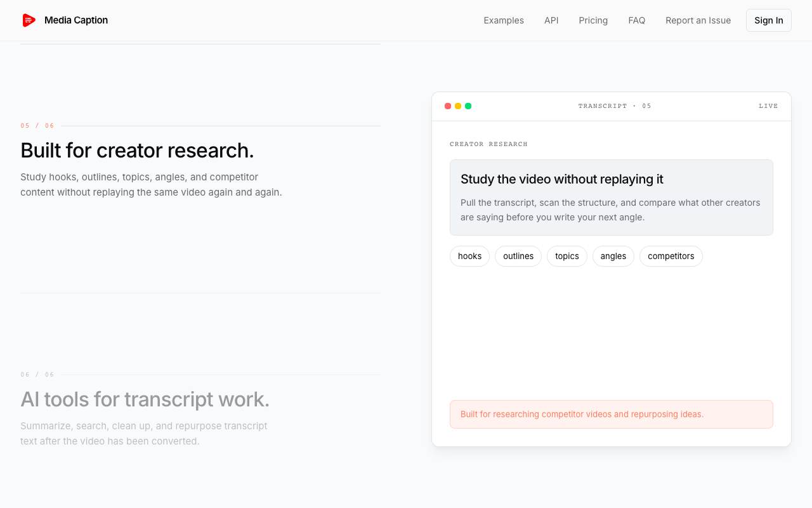Select the topics tag
The height and width of the screenshot is (508, 812).
pos(567,256)
